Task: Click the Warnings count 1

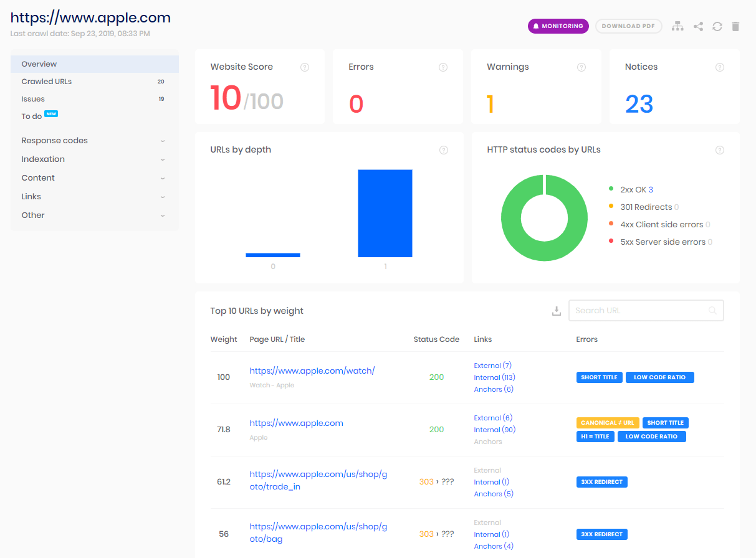Action: click(x=490, y=104)
